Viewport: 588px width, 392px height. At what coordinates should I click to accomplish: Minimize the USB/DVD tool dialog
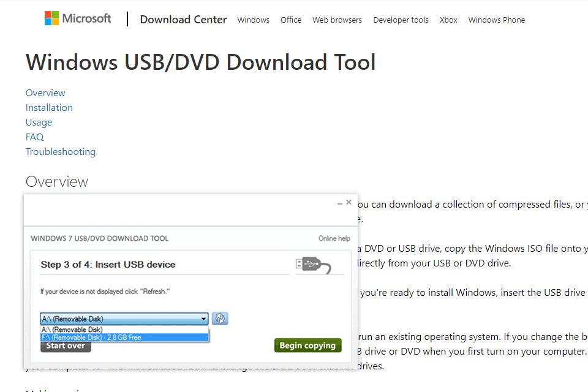click(x=340, y=203)
